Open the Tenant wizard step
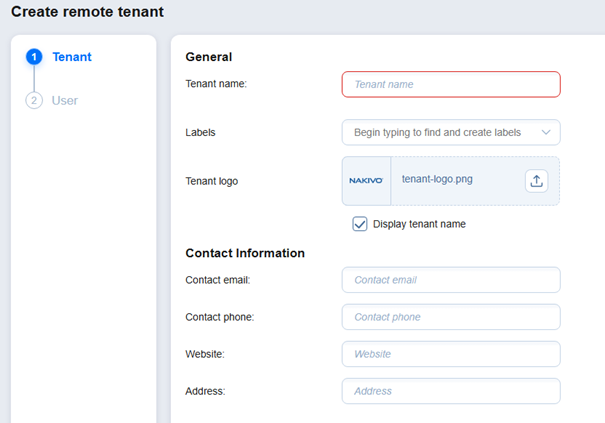The image size is (605, 423). pyautogui.click(x=71, y=57)
